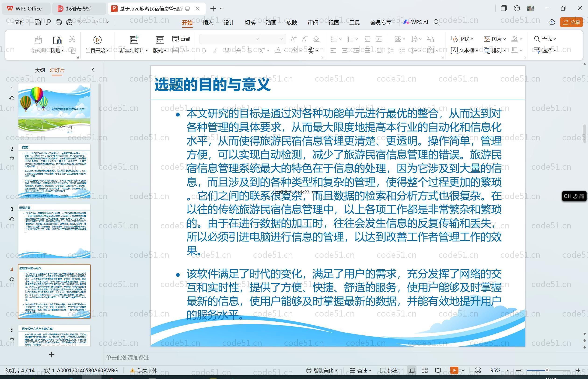Click the 新建幻灯片 new slide icon
Image resolution: width=588 pixels, height=379 pixels.
(x=134, y=40)
